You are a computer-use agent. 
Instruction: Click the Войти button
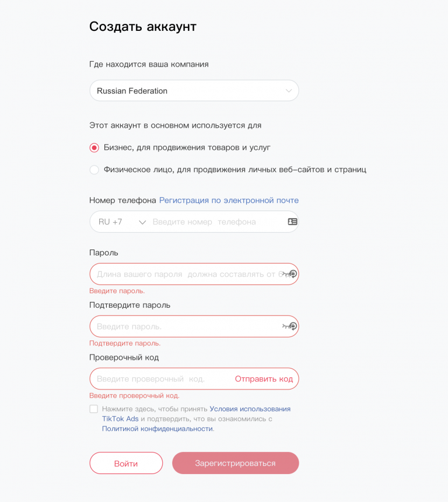pyautogui.click(x=126, y=464)
